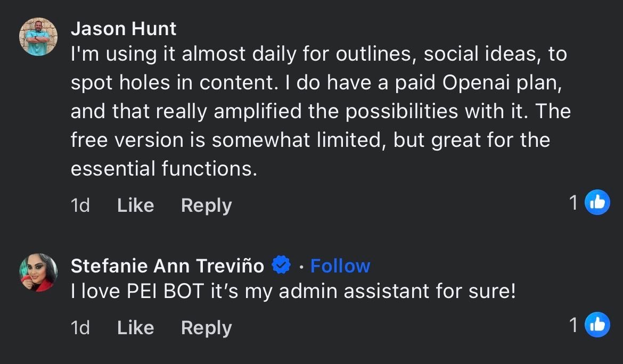Click the thumbs-up reaction icon on Jason Hunt's comment
Viewport: 623px width, 364px height.
pos(597,202)
